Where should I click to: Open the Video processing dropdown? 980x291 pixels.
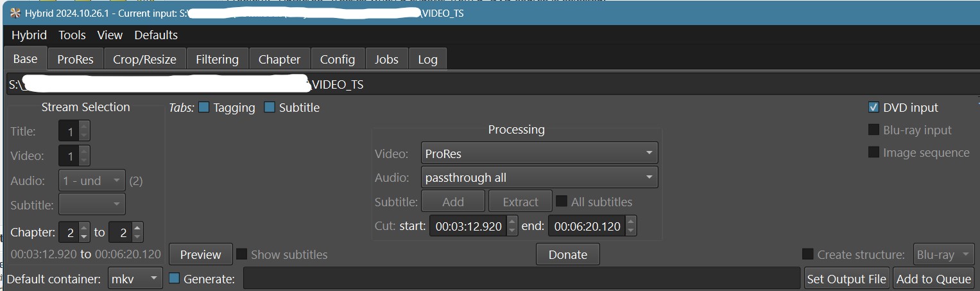click(x=539, y=154)
